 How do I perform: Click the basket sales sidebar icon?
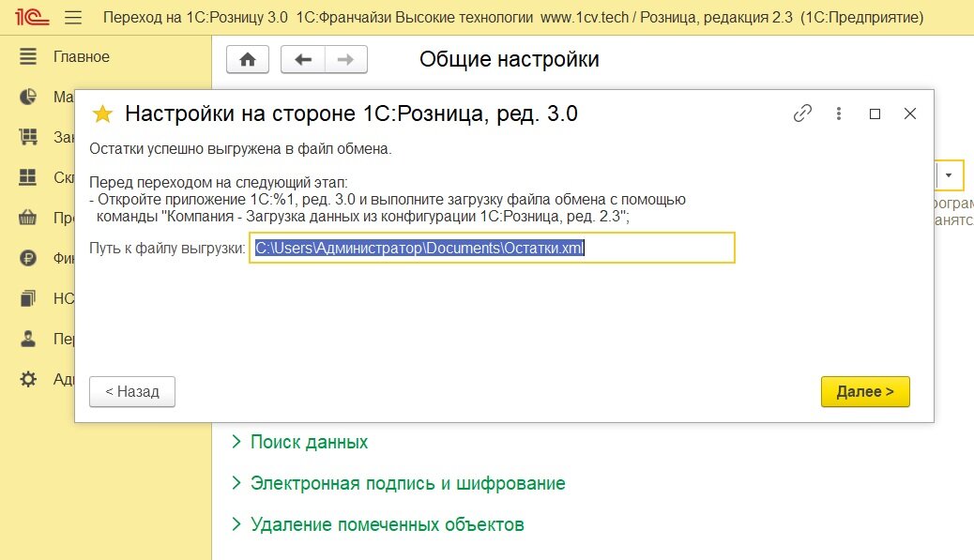(x=28, y=218)
